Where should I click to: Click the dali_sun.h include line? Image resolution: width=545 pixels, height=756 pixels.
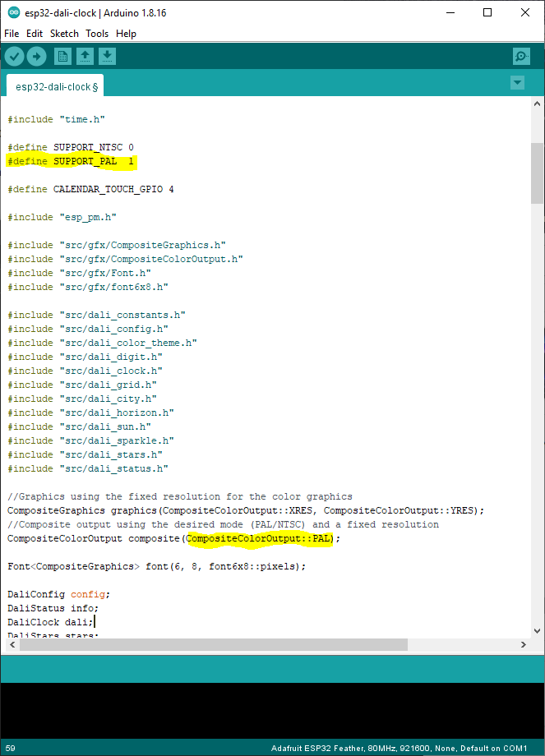[79, 426]
